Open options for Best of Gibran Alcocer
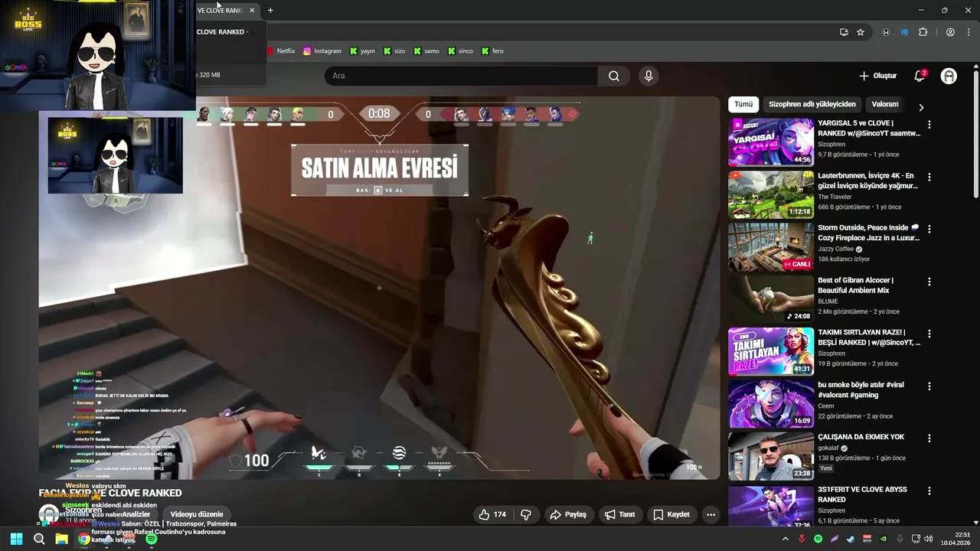The image size is (980, 551). click(x=929, y=282)
